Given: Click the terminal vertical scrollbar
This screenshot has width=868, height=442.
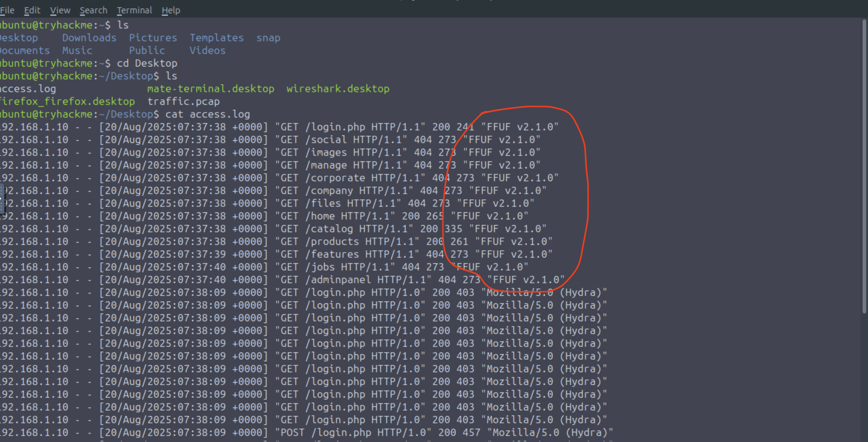Looking at the screenshot, I should [x=865, y=169].
